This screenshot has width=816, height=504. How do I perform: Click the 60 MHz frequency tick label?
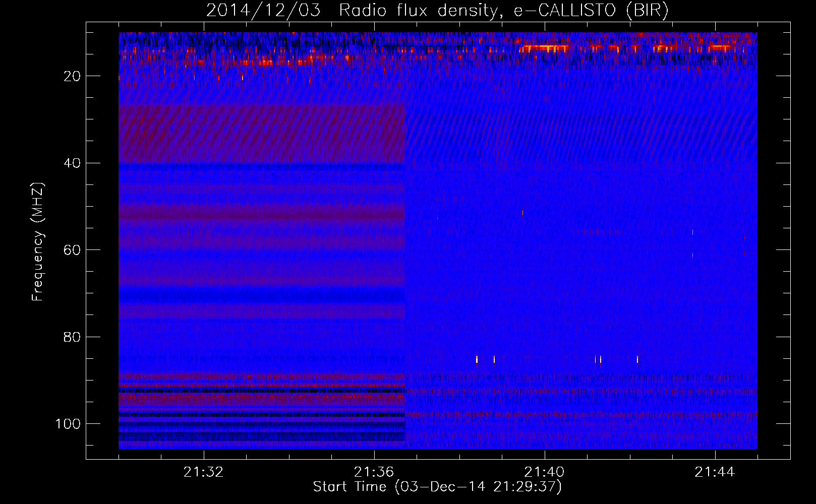click(x=73, y=250)
